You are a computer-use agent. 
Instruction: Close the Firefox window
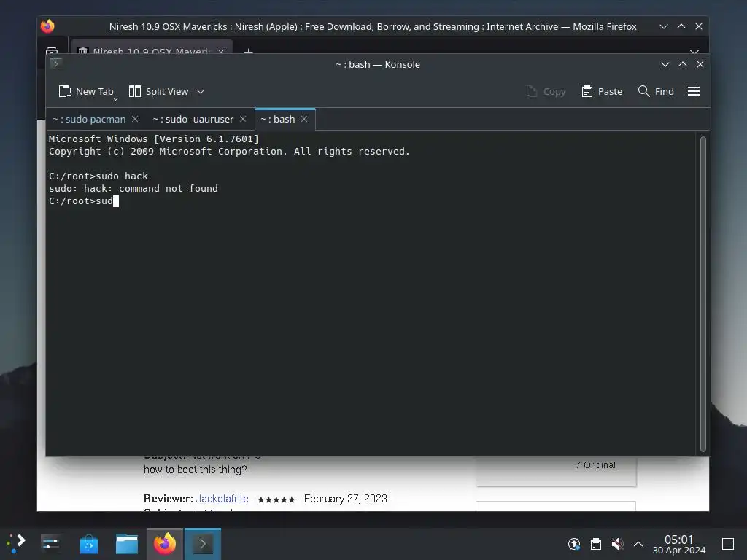click(x=699, y=27)
